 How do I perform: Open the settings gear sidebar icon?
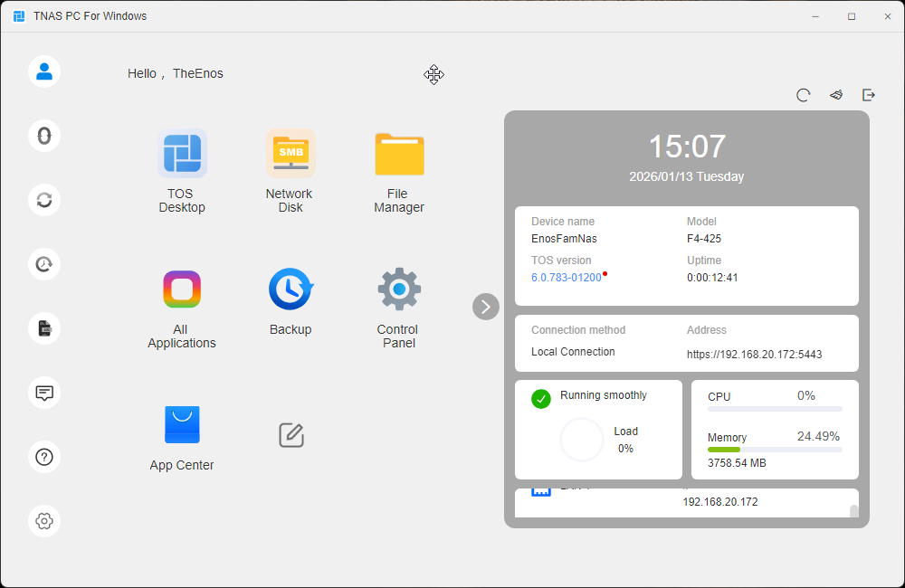[44, 521]
